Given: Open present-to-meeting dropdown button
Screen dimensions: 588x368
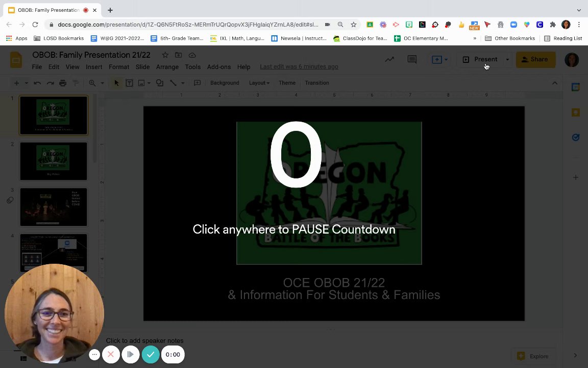Looking at the screenshot, I should tap(439, 60).
